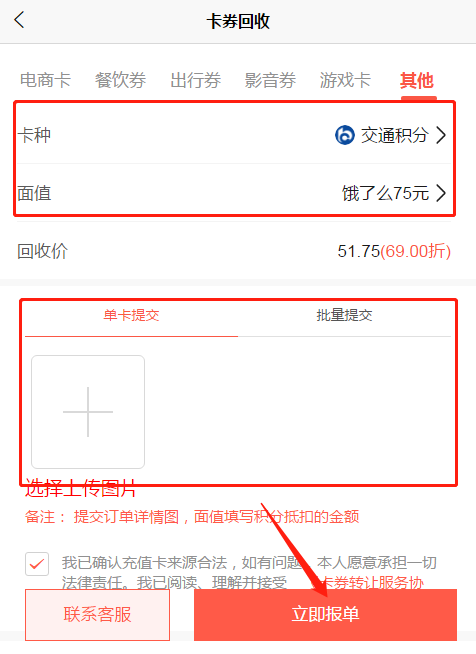Switch to 单卡提交 submission mode

[131, 315]
